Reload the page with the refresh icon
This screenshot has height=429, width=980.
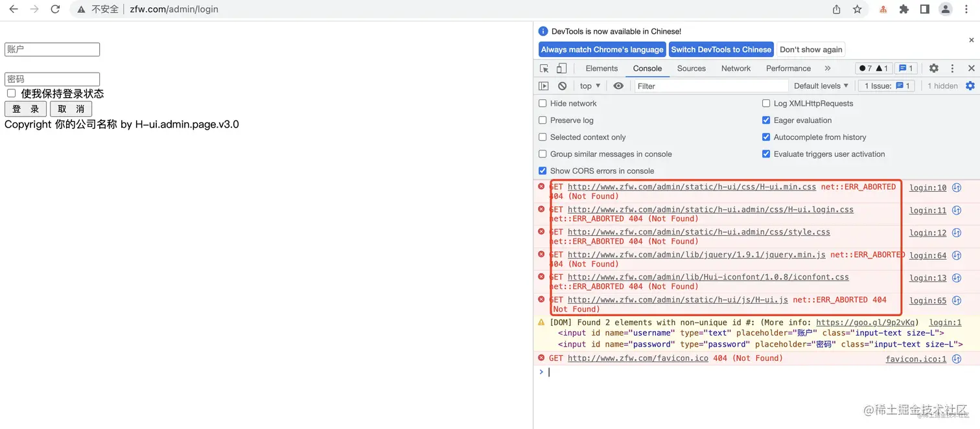click(x=56, y=9)
